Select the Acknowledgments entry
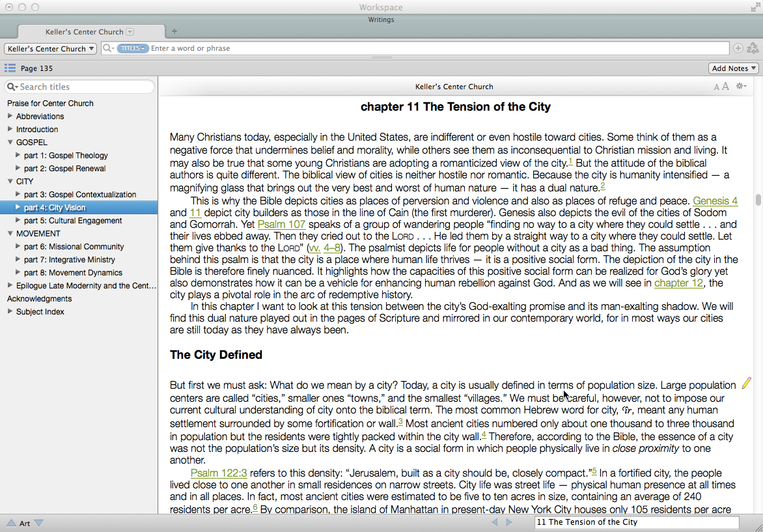Screen dimensions: 763x532 point(40,299)
